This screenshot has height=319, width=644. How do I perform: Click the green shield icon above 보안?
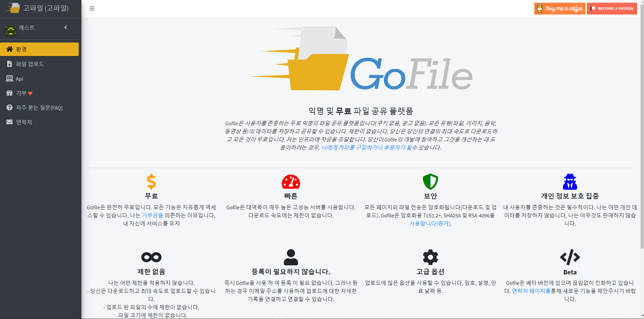point(430,182)
